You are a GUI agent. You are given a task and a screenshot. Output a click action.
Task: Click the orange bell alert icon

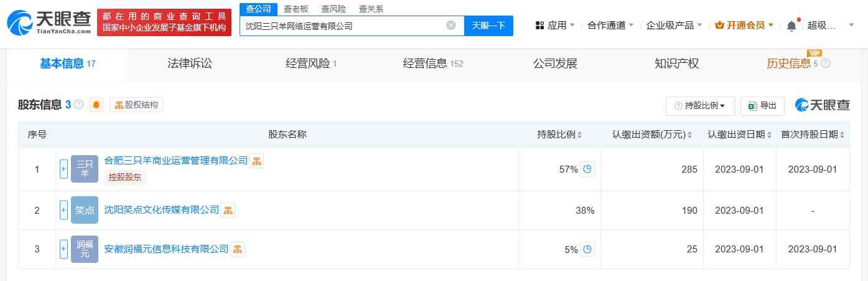pyautogui.click(x=96, y=105)
